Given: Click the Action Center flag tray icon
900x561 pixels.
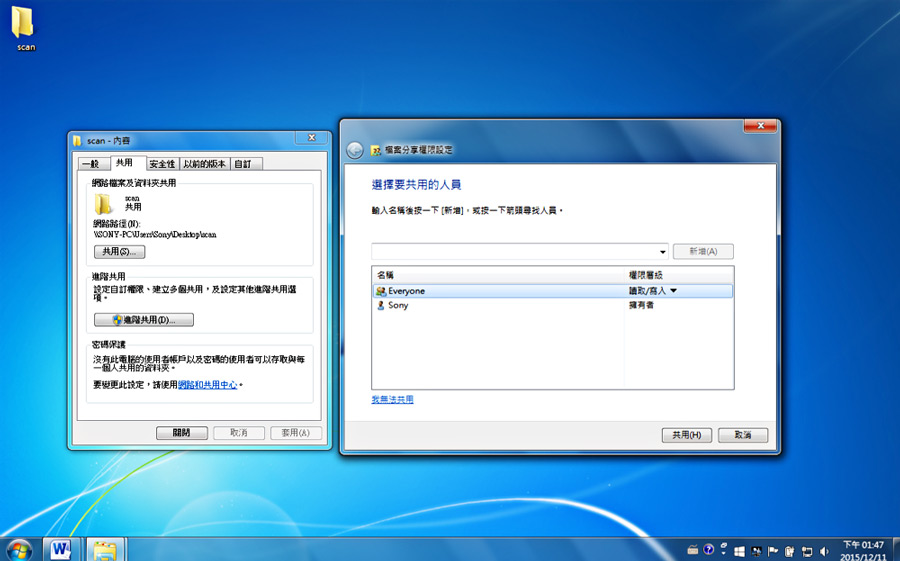Looking at the screenshot, I should pyautogui.click(x=773, y=552).
